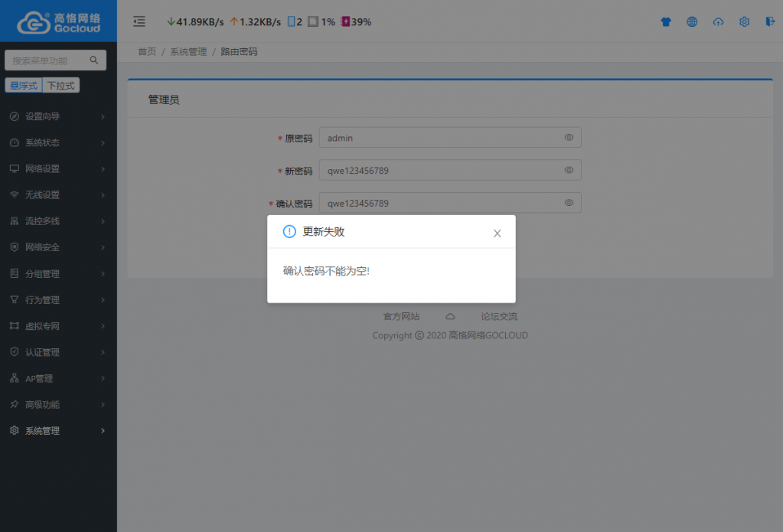Open the 论坛交流 footer link
783x532 pixels.
tap(499, 316)
